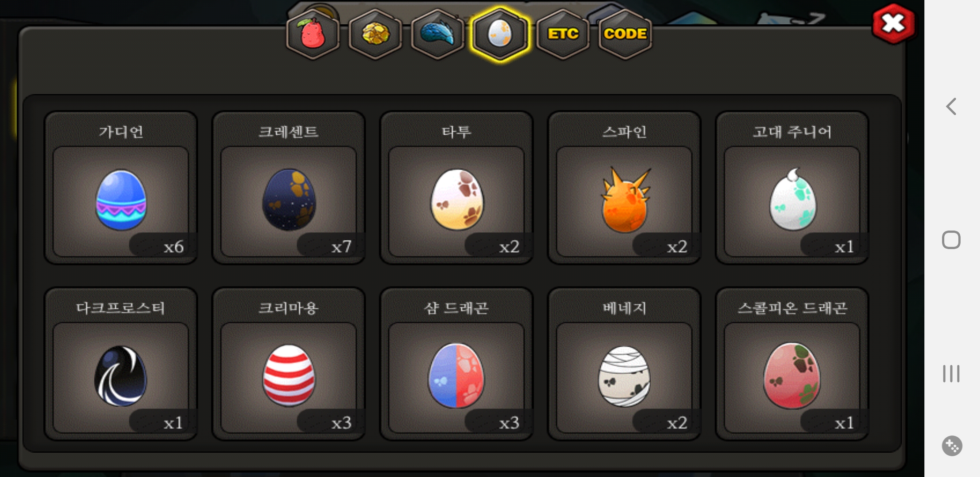The height and width of the screenshot is (477, 980).
Task: Tap the Android back arrow
Action: 951,106
